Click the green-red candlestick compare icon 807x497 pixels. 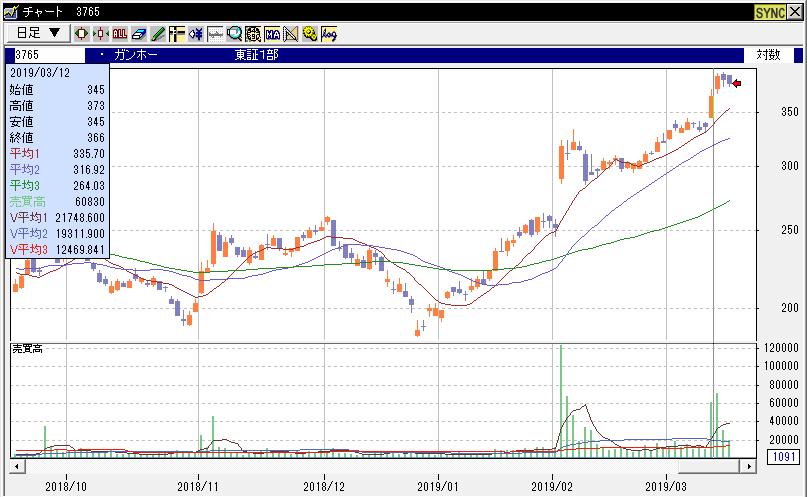tap(101, 33)
